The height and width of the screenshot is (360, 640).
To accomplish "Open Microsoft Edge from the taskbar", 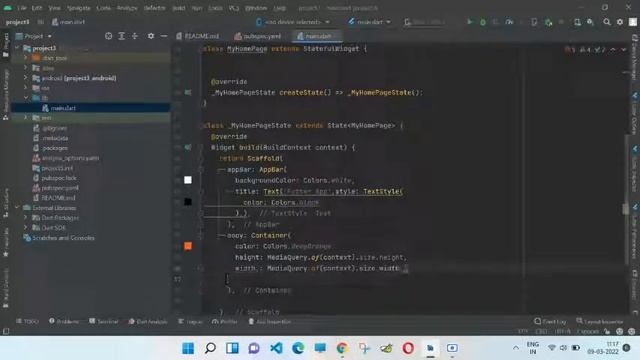I will point(298,348).
